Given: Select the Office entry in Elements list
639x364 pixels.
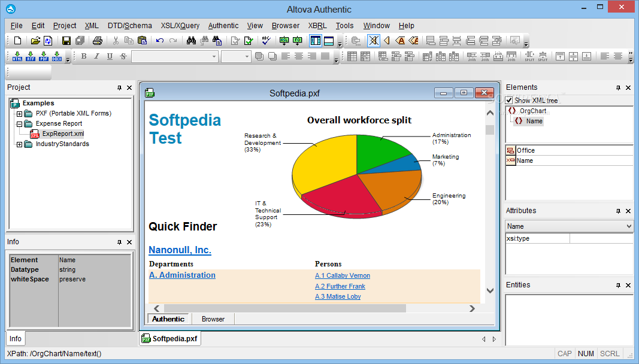Looking at the screenshot, I should 570,150.
